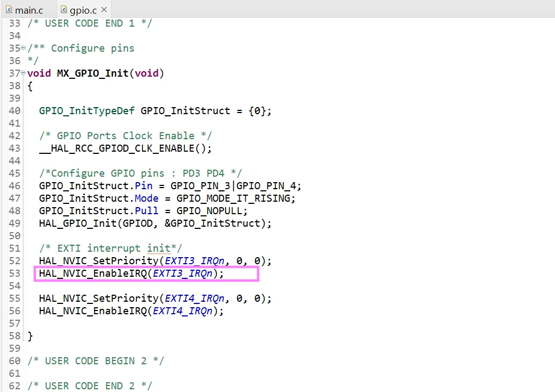Collapse the comment block at line 35
This screenshot has width=555, height=392.
(x=23, y=47)
